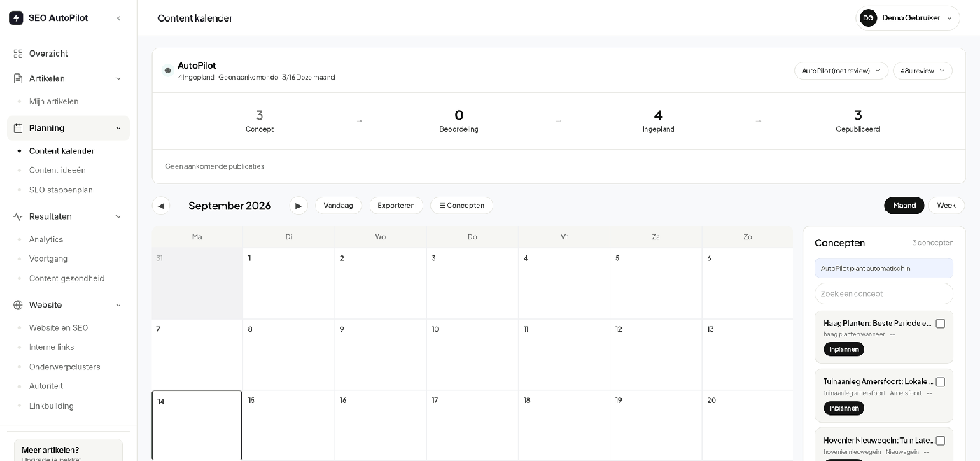Open Content gezondheid page
This screenshot has height=461, width=980.
pyautogui.click(x=66, y=278)
